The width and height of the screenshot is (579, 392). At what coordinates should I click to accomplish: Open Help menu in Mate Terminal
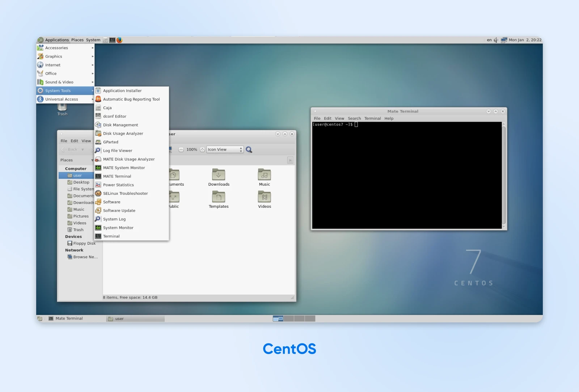point(389,118)
